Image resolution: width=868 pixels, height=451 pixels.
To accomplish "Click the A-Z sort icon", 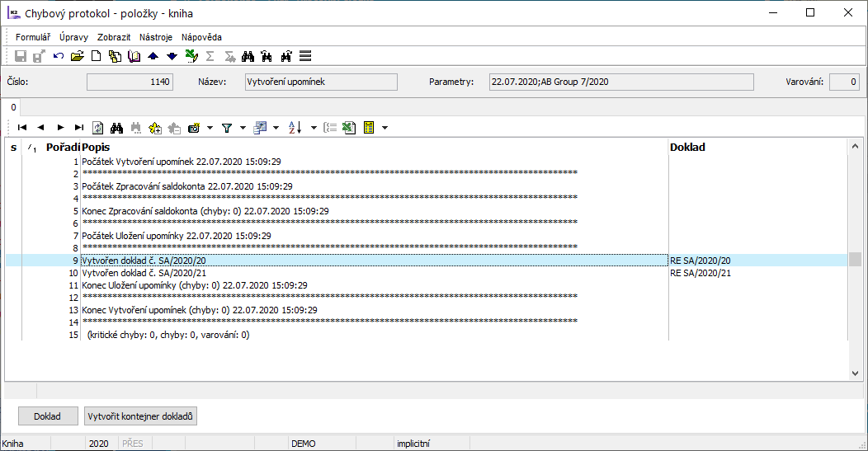I will 295,128.
